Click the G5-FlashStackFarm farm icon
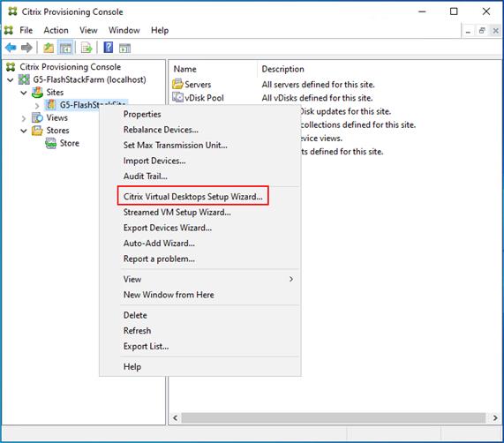 [24, 79]
